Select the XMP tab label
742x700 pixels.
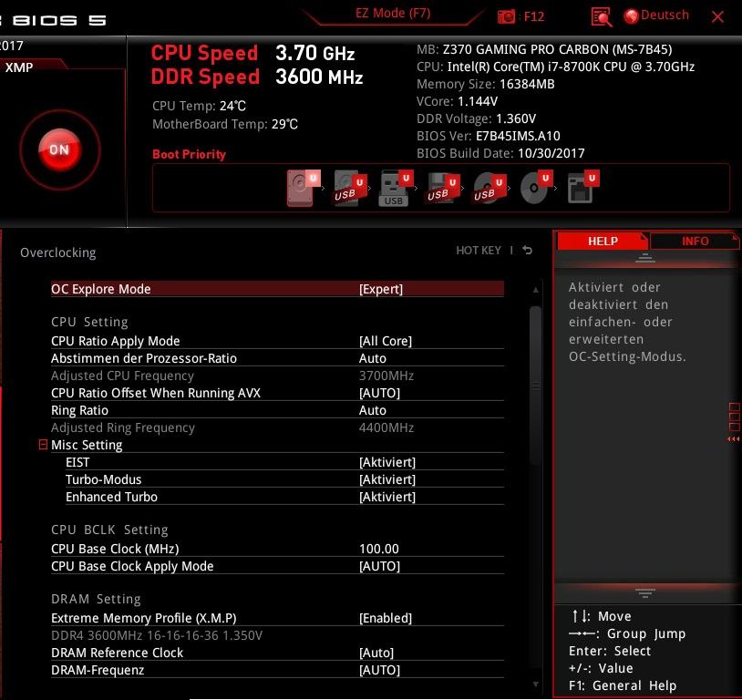coord(19,67)
